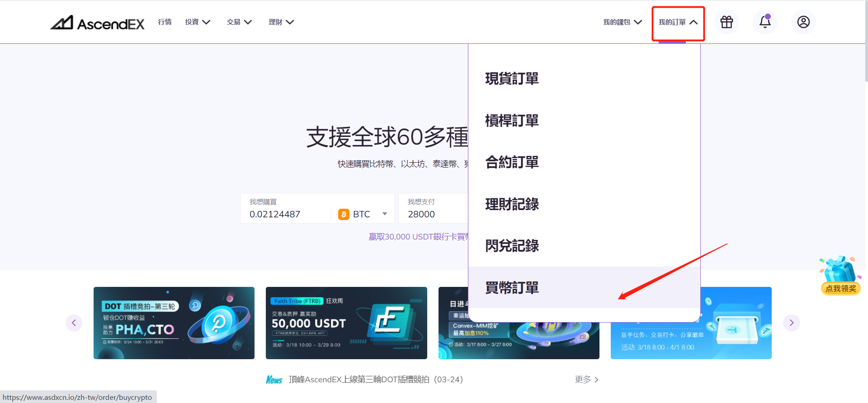Open the user account icon
Image resolution: width=868 pixels, height=403 pixels.
click(x=803, y=22)
